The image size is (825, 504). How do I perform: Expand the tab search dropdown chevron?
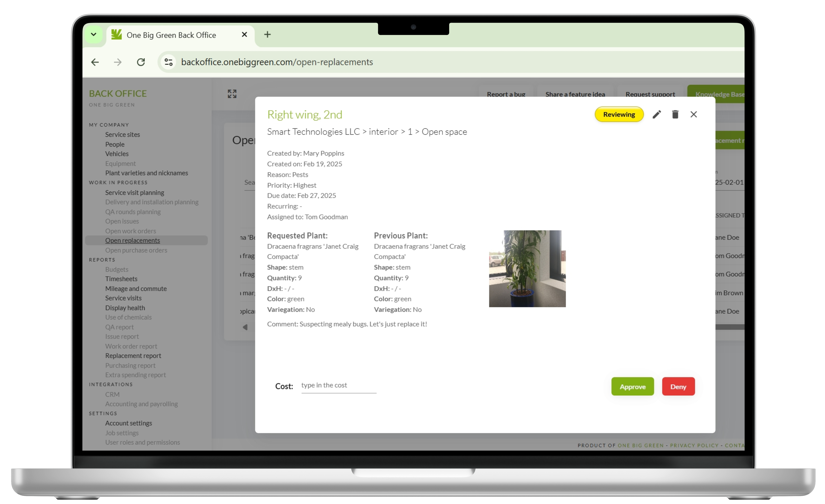point(94,34)
